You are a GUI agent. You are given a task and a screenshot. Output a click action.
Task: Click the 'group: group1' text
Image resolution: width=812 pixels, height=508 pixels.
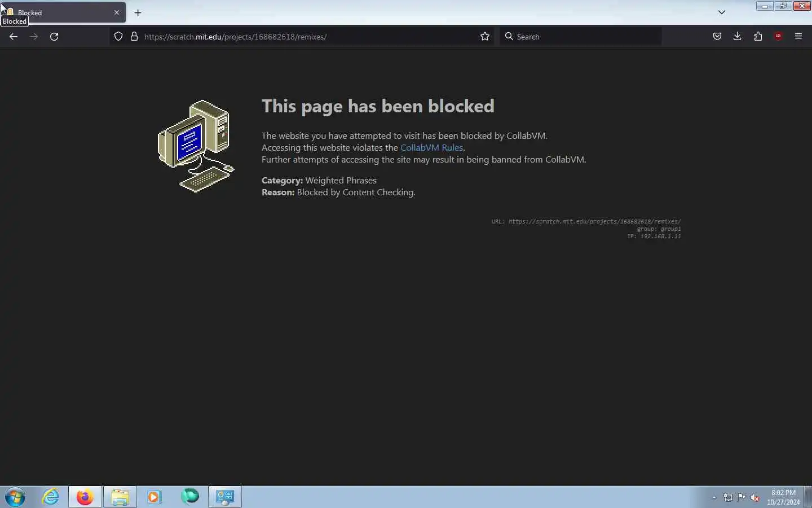pyautogui.click(x=659, y=229)
